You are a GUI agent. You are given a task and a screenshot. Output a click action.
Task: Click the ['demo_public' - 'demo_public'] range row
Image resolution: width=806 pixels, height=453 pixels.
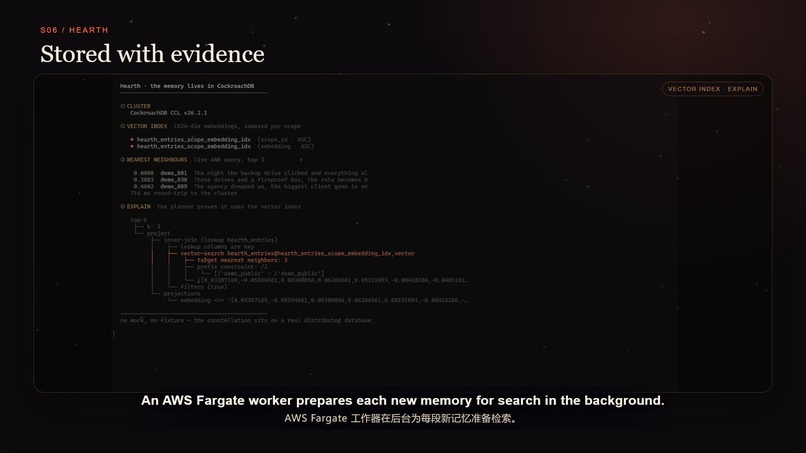click(x=269, y=274)
